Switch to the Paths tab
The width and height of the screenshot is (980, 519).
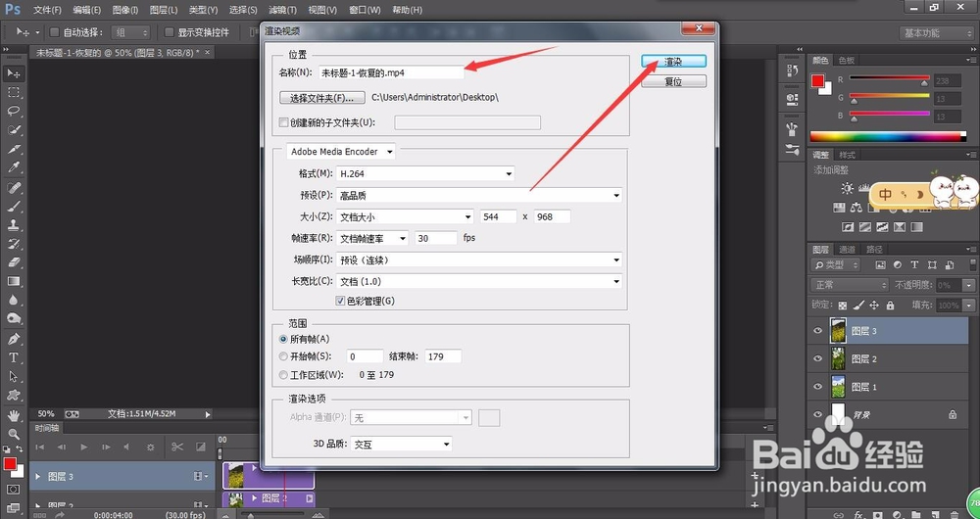[874, 249]
